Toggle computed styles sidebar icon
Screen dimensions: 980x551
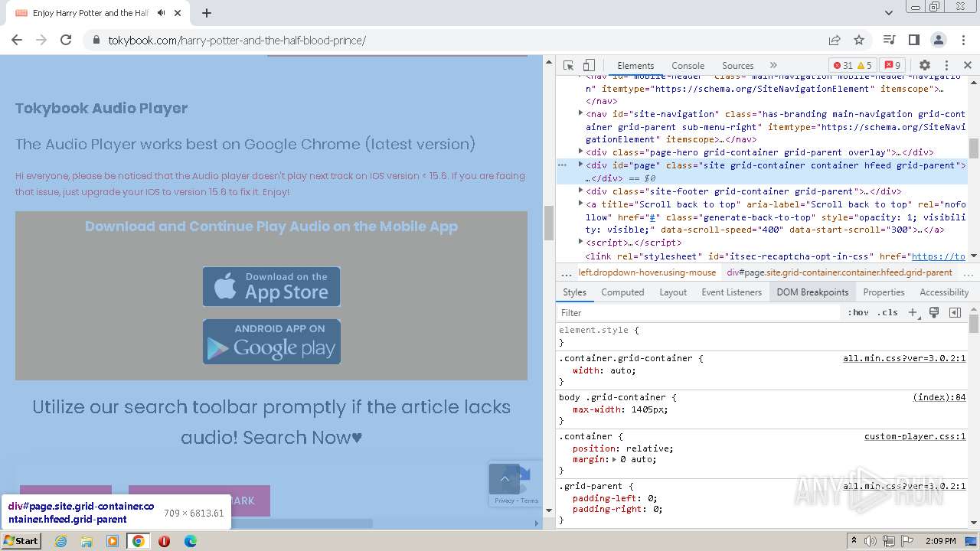(x=955, y=312)
